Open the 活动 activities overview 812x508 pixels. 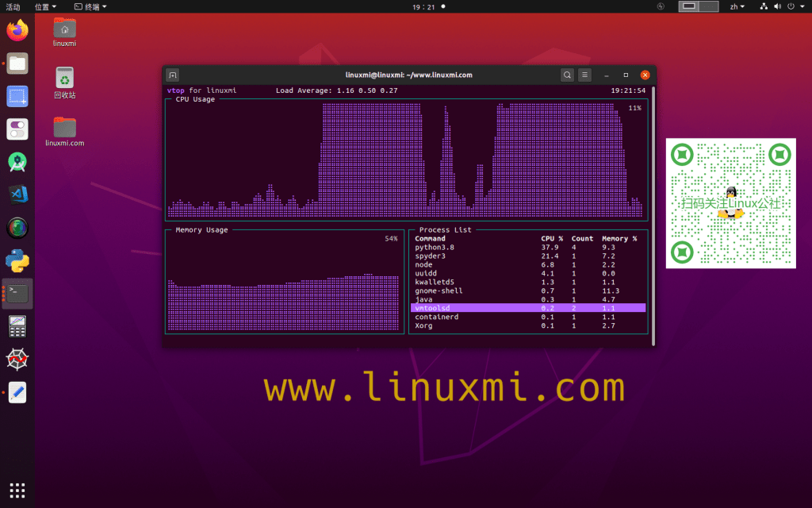coord(13,6)
